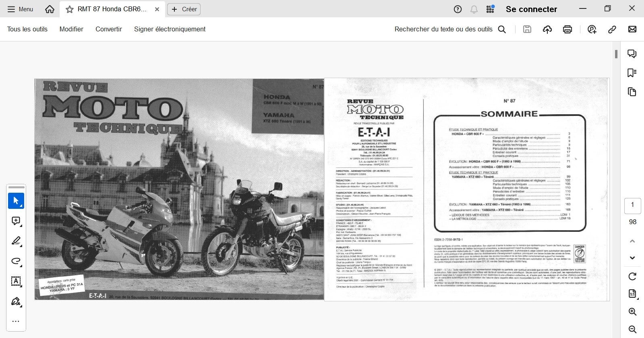This screenshot has width=644, height=338.
Task: Copy the link with chain icon
Action: (612, 29)
